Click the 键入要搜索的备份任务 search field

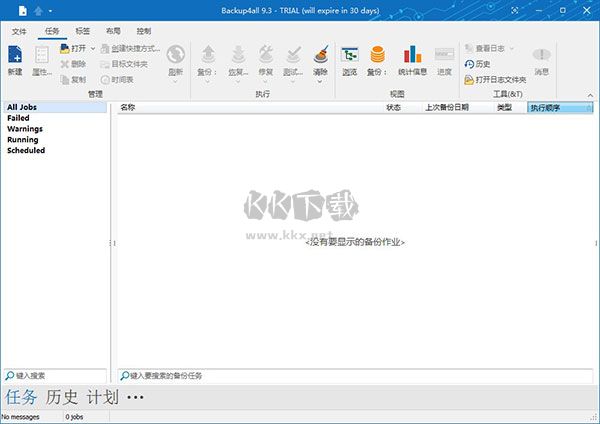coord(356,376)
